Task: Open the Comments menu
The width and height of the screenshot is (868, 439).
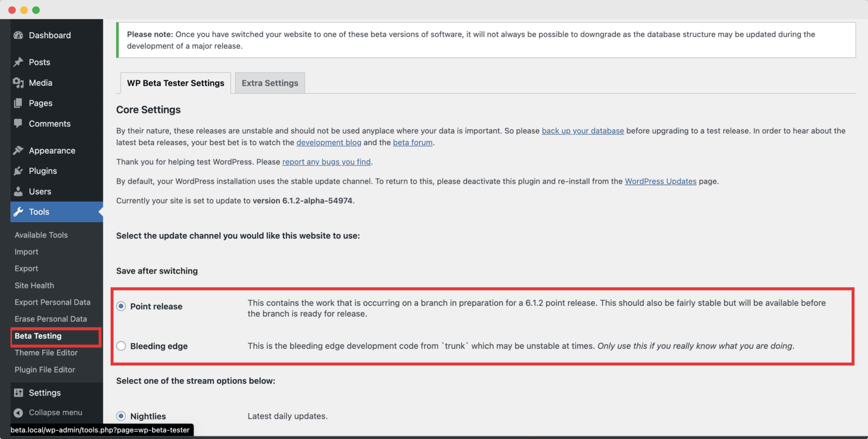Action: click(50, 124)
